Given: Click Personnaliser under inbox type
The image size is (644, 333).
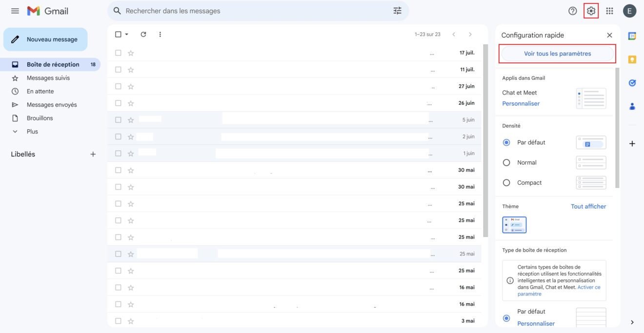Looking at the screenshot, I should pos(536,323).
